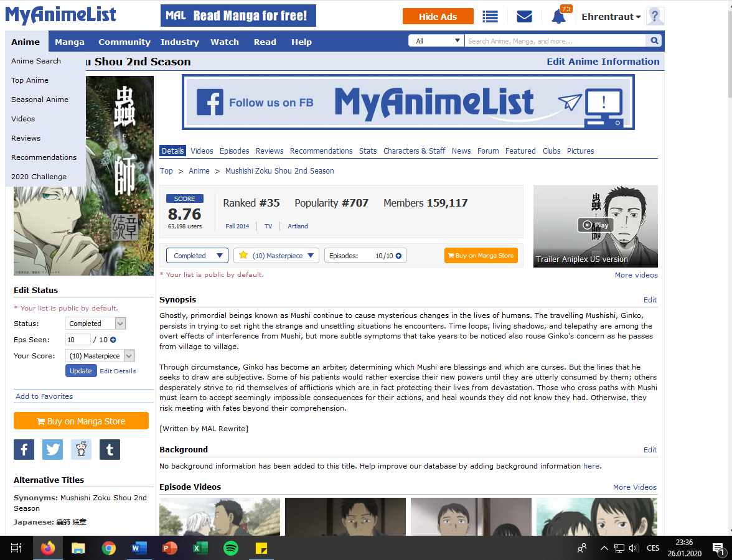Share on Tumblr icon
Screen dimensions: 732x560
[110, 449]
